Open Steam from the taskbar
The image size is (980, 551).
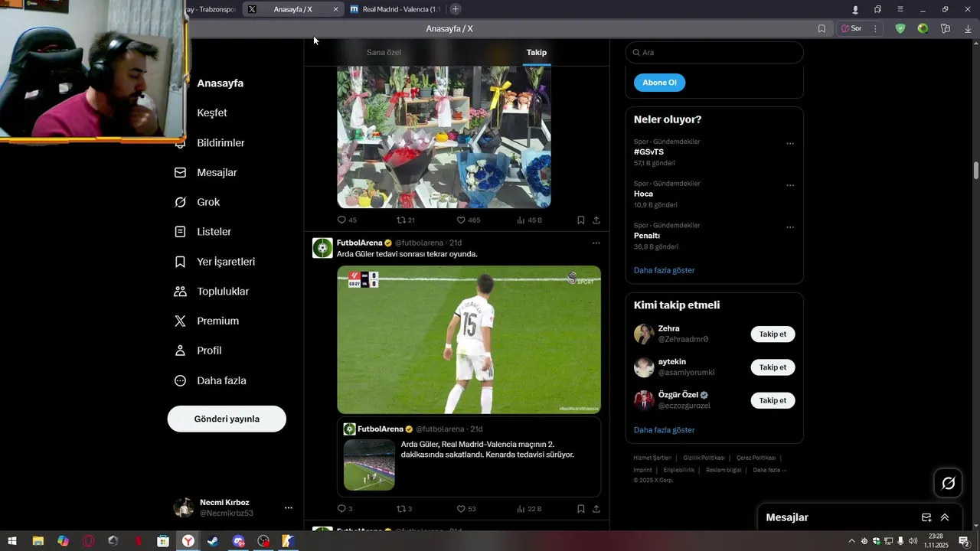[213, 541]
